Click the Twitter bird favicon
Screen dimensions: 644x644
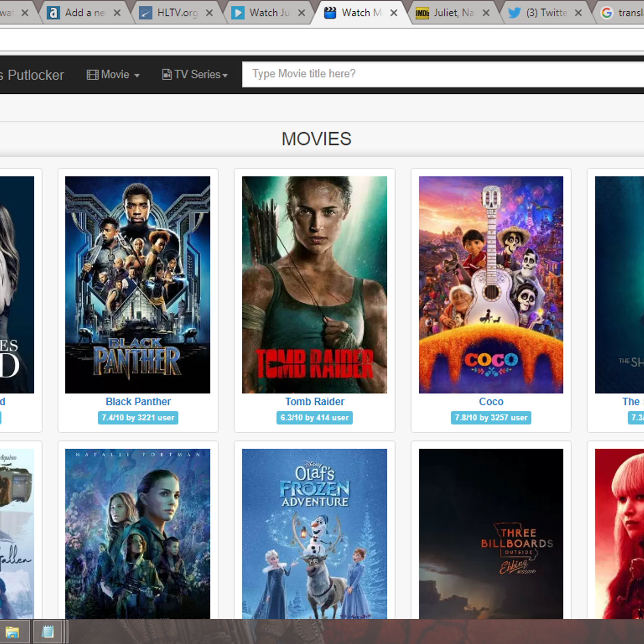(514, 13)
